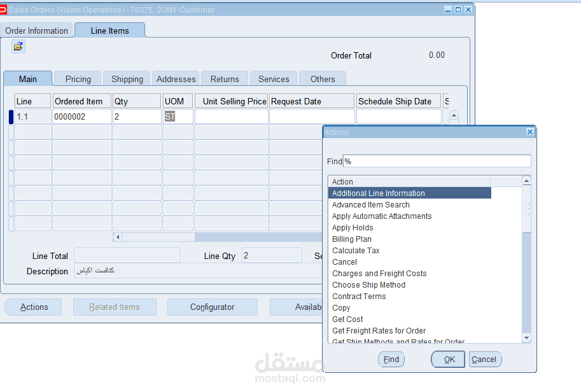Open the Pricing sub-tab
Image resolution: width=581 pixels, height=392 pixels.
(x=78, y=79)
